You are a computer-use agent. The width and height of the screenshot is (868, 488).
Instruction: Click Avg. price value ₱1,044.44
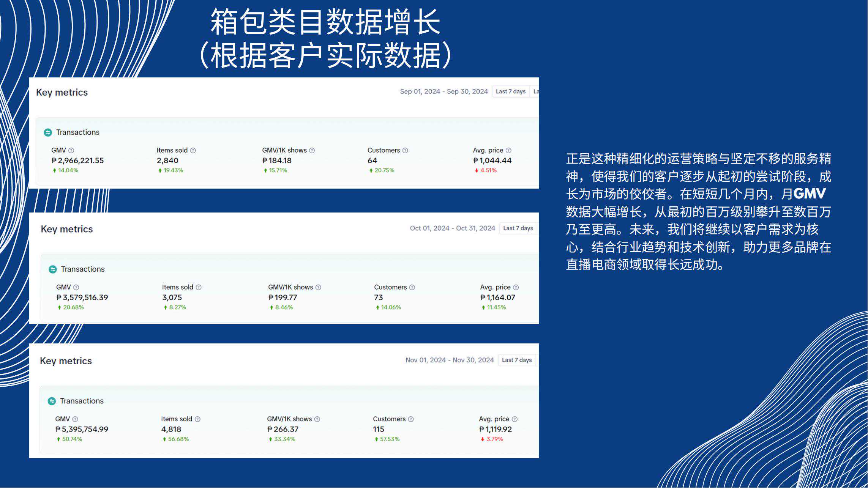(492, 161)
